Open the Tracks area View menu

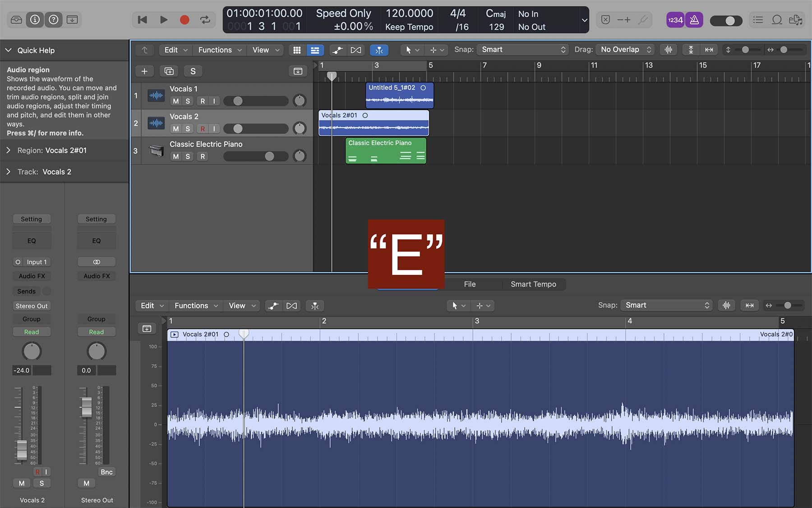coord(266,50)
